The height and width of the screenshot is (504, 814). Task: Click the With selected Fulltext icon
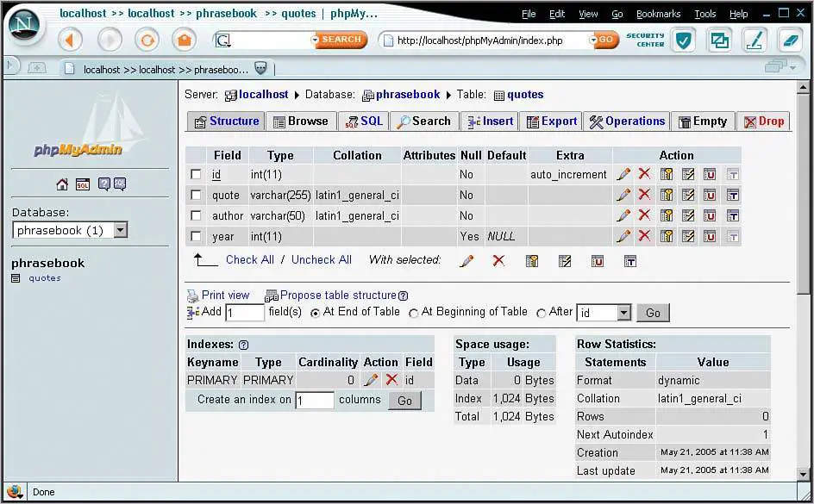[629, 261]
